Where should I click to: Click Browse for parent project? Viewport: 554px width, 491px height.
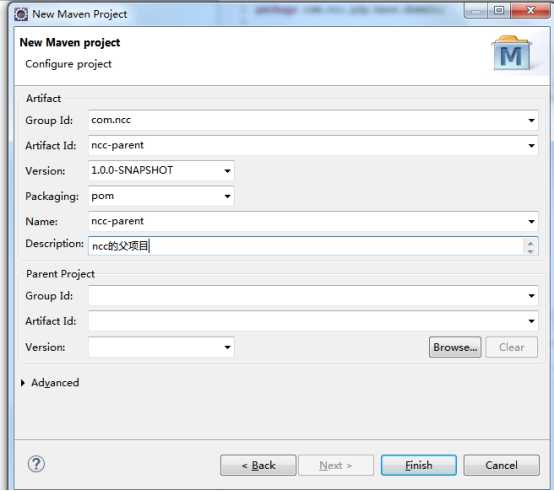pyautogui.click(x=455, y=347)
